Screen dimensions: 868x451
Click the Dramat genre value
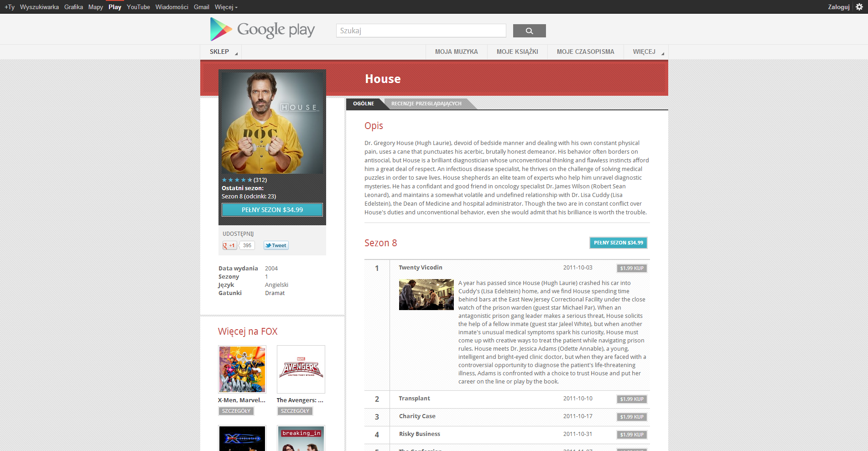275,293
